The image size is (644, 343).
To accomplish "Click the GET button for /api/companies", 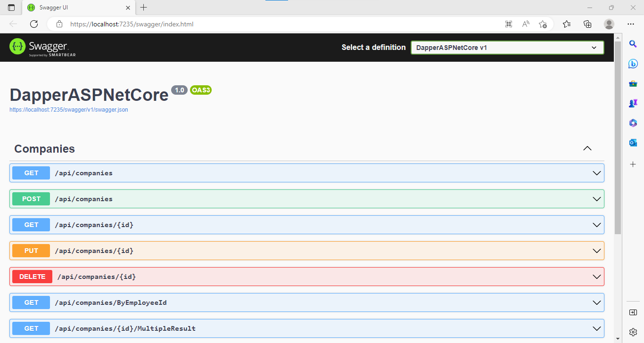I will [x=31, y=173].
